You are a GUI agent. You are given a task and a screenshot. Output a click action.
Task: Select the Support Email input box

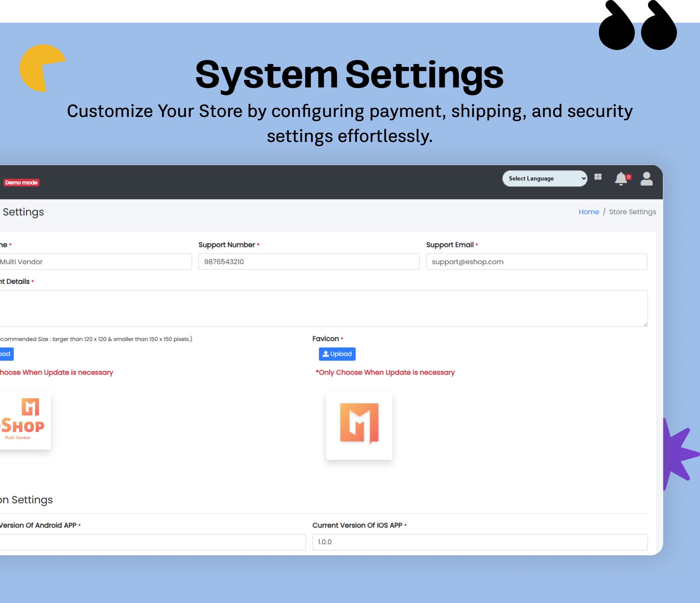coord(536,262)
